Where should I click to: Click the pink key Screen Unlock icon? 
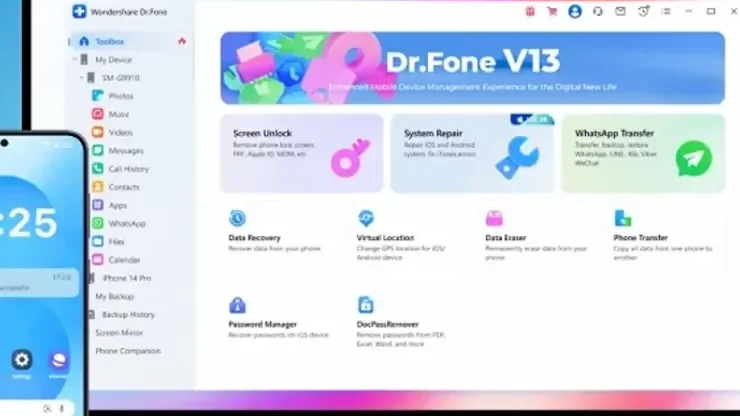tap(350, 158)
